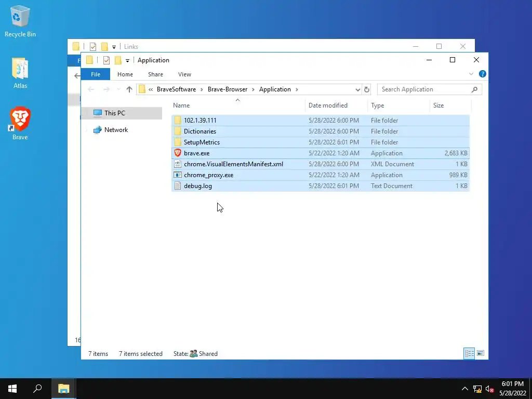Click the SetupMetrics folder icon

[x=178, y=142]
